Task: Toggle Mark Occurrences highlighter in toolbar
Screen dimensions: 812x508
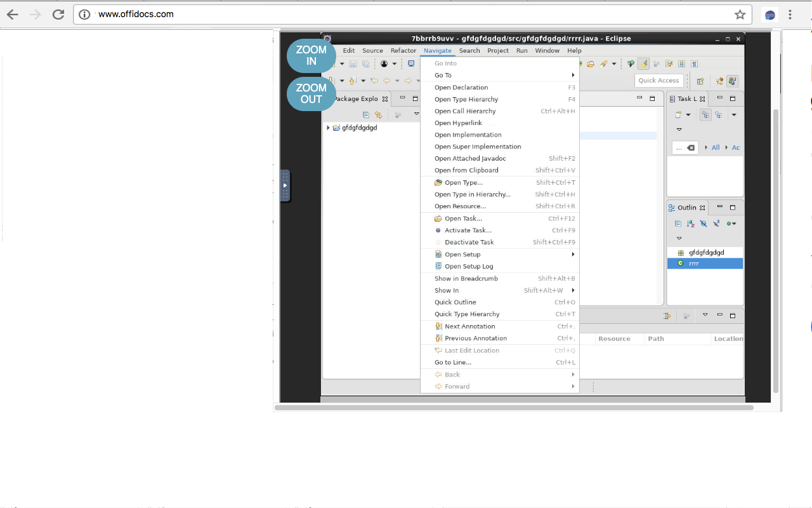Action: (643, 63)
